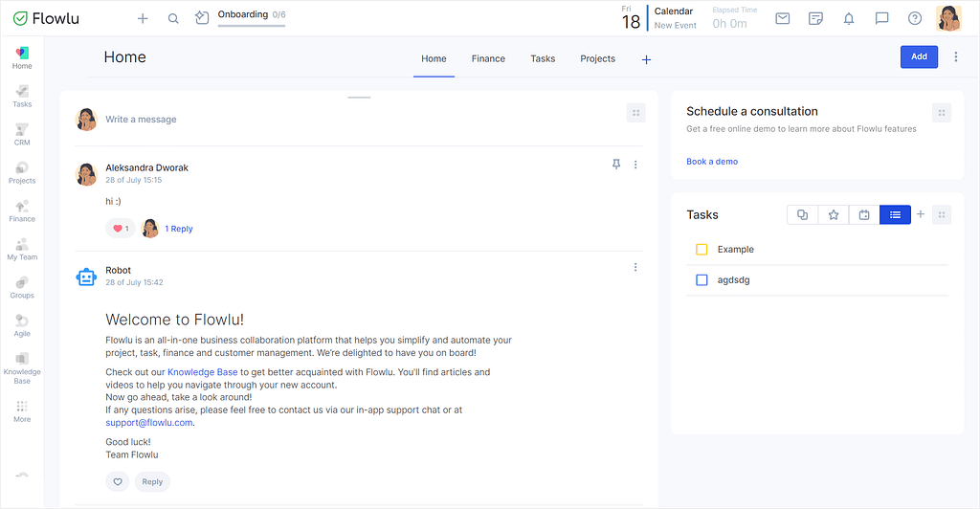
Task: Like the Robot welcome post
Action: pyautogui.click(x=118, y=481)
